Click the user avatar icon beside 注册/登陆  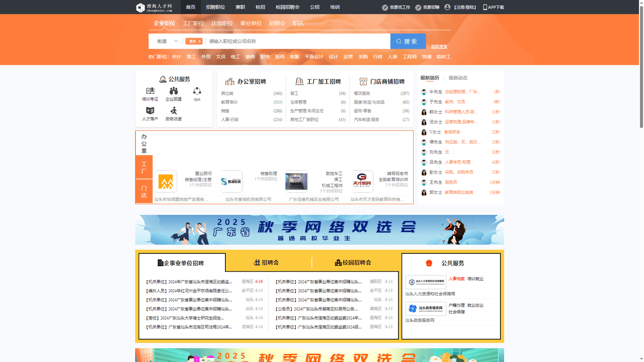tap(447, 7)
